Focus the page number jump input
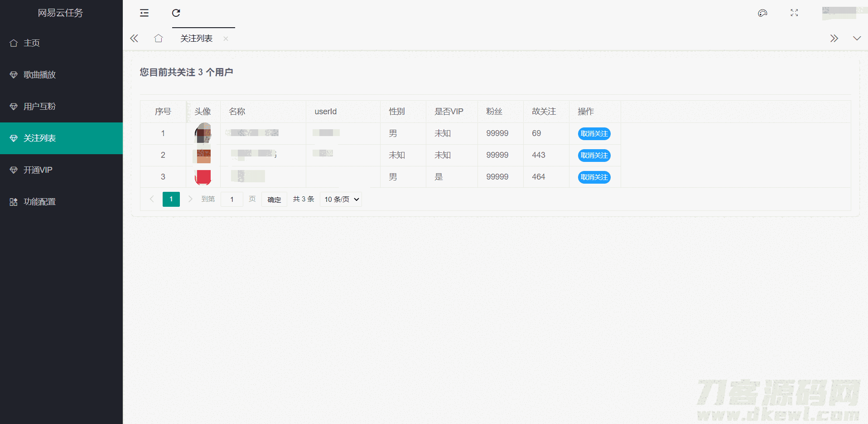The image size is (868, 424). (x=232, y=200)
